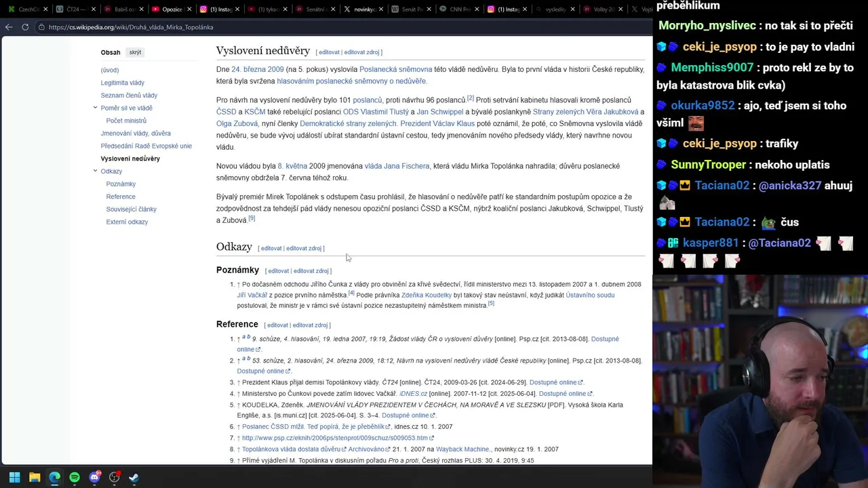This screenshot has width=868, height=488.
Task: Open the 24. března 2009 link
Action: pos(258,69)
